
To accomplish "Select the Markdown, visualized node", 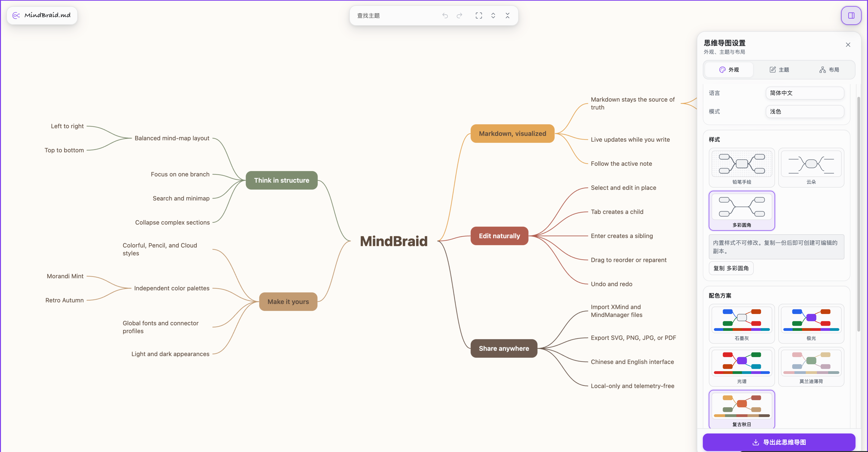I will [512, 134].
